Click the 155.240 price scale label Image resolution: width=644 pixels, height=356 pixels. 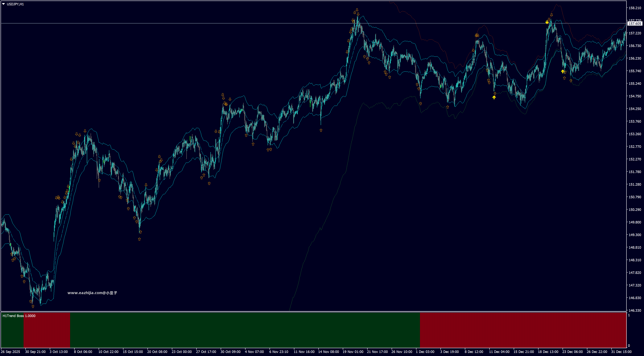coord(635,84)
